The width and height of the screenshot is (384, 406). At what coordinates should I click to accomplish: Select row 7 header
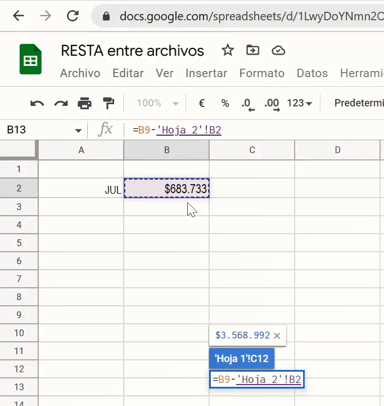[x=19, y=279]
